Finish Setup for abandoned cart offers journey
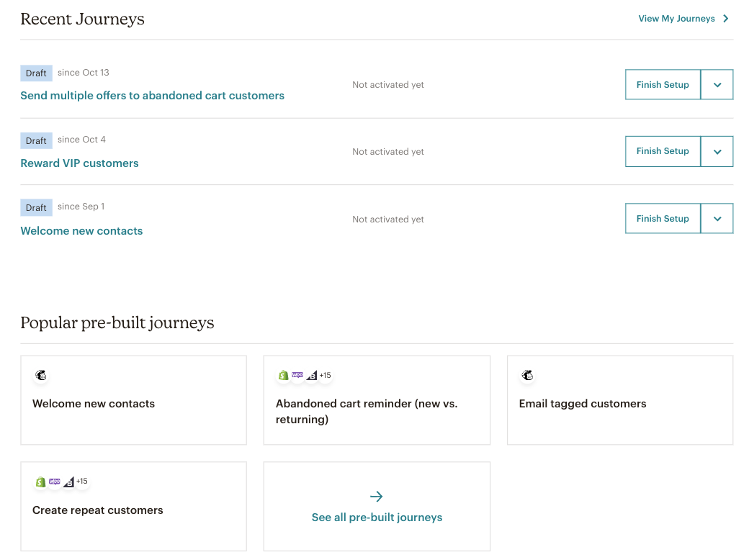The height and width of the screenshot is (560, 749). 663,84
